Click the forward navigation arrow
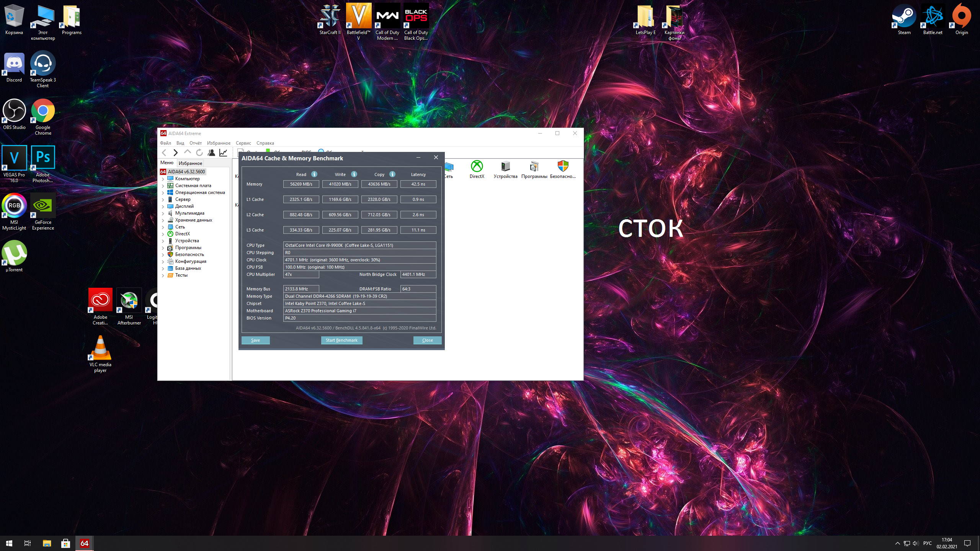The width and height of the screenshot is (980, 551). pos(175,153)
